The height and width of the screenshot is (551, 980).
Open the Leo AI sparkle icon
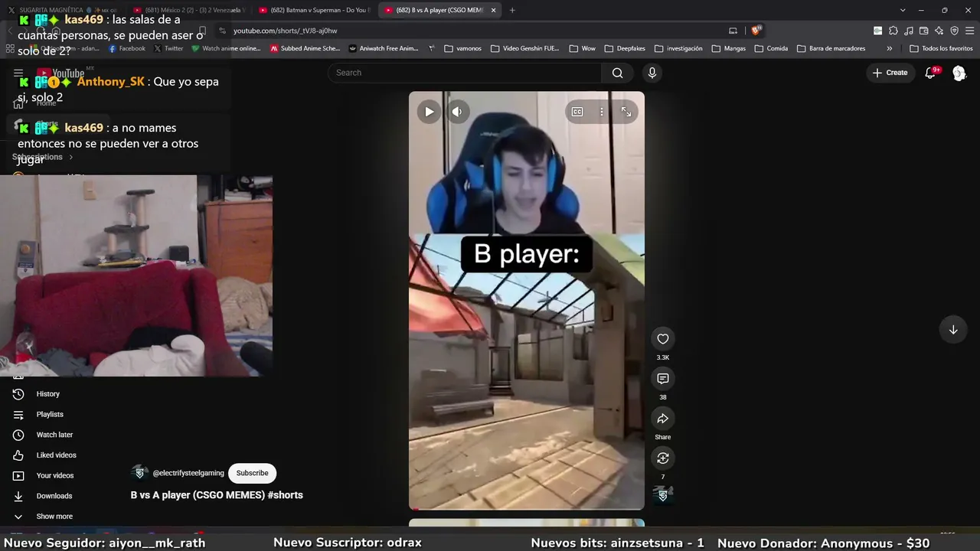[939, 31]
